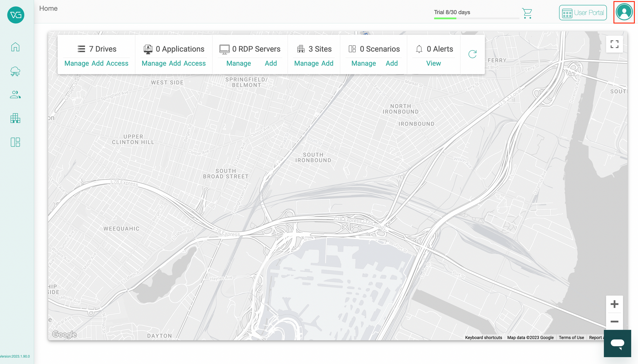Open the cloud drives sidebar icon

pyautogui.click(x=15, y=71)
